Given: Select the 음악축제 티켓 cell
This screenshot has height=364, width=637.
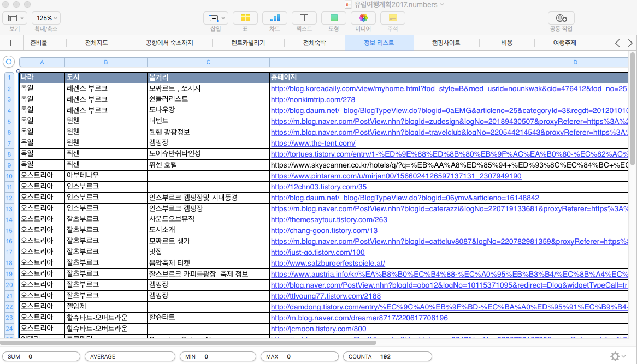Looking at the screenshot, I should coord(208,263).
